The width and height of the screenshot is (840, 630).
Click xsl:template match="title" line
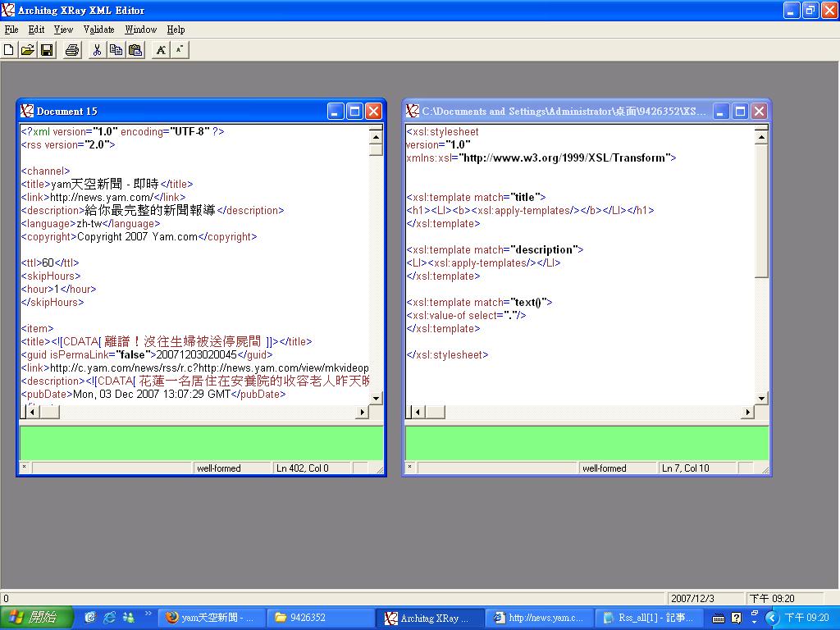coord(477,197)
